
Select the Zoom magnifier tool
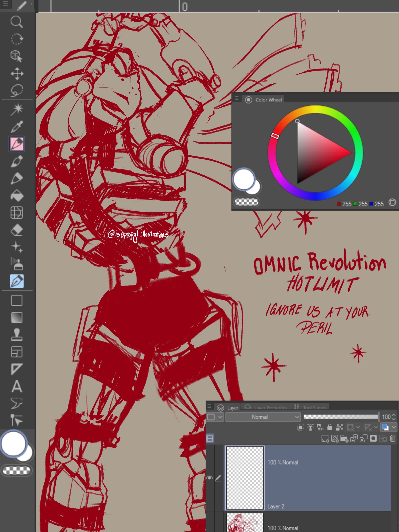17,22
